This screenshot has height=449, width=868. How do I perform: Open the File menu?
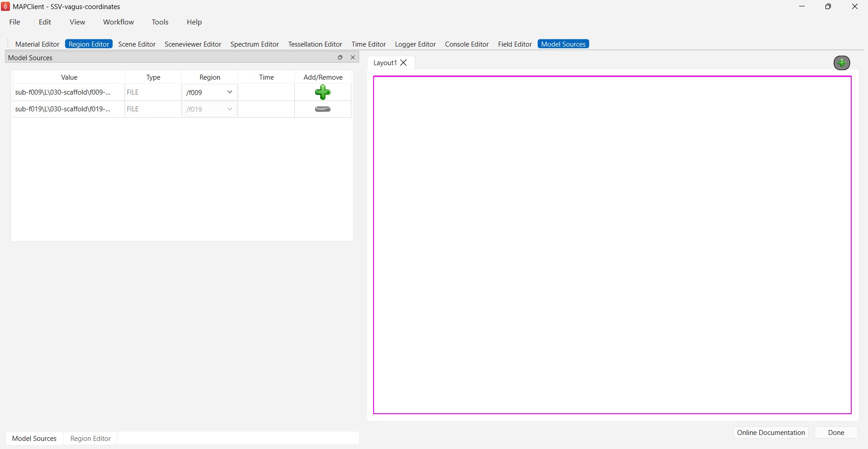(x=14, y=22)
